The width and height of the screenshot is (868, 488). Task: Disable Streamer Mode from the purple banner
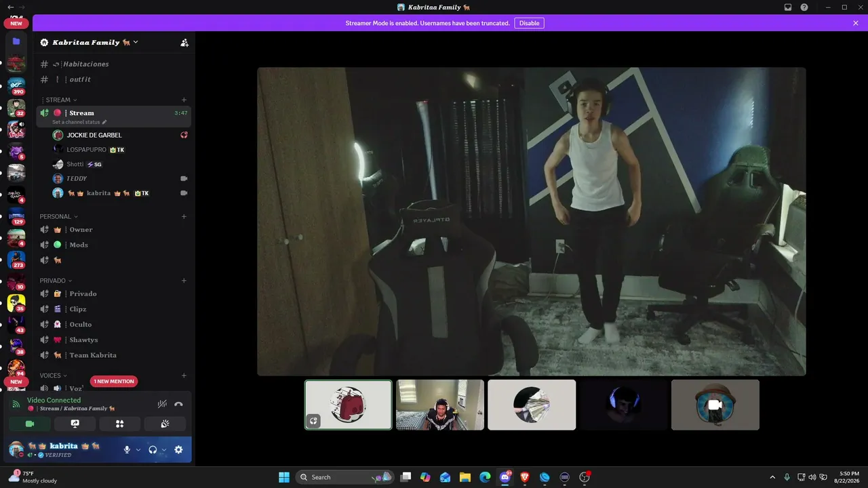click(529, 23)
